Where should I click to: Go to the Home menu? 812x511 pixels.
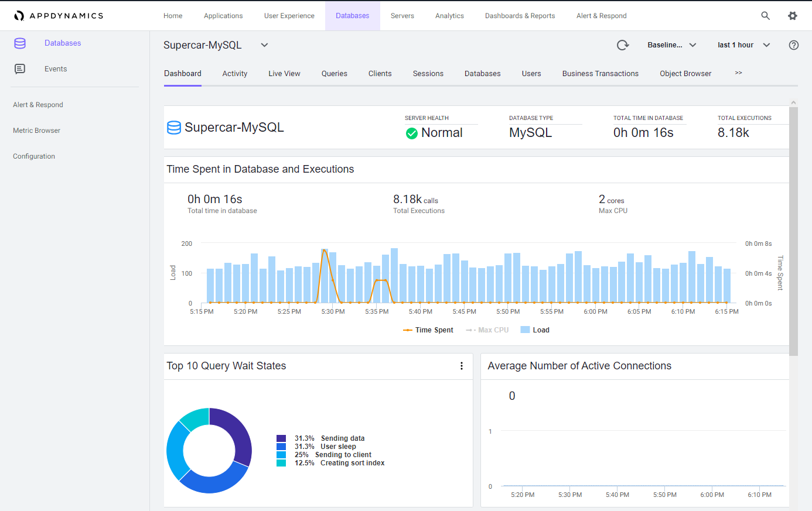[x=173, y=16]
